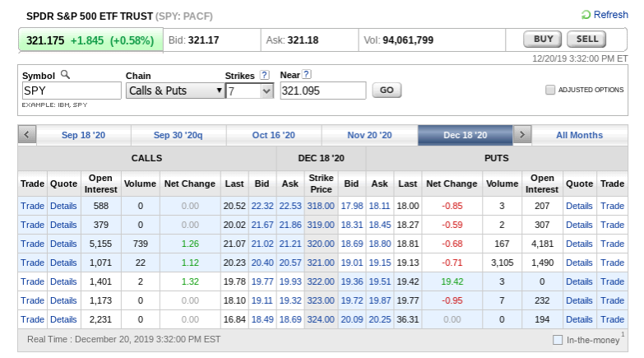Click the magnifier icon beside Symbol
The image size is (644, 358).
[x=66, y=75]
